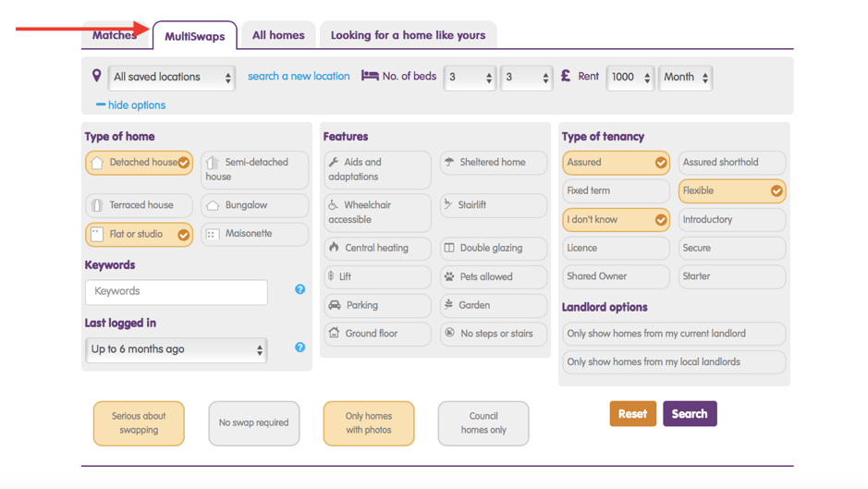Click the search a new location link
Viewport: 868px width, 489px height.
(x=299, y=77)
